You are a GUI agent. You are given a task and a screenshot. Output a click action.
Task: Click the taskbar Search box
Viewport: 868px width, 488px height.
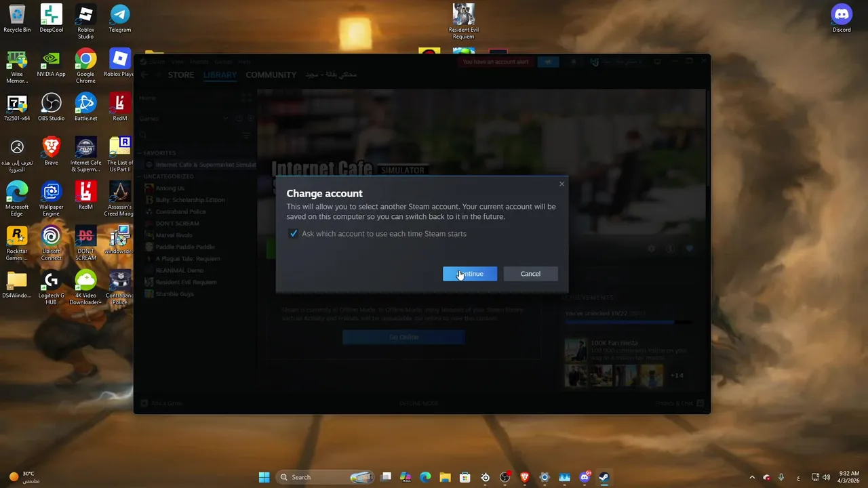tap(326, 477)
